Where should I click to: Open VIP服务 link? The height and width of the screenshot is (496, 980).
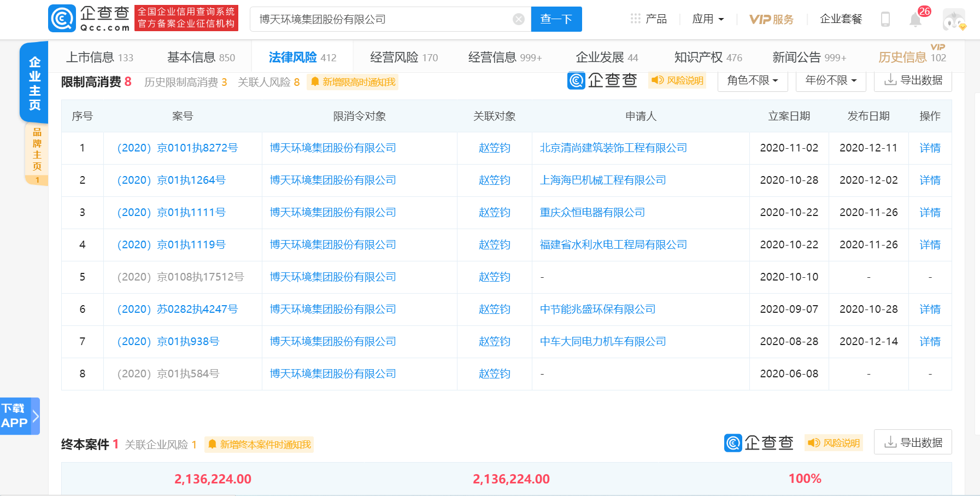[771, 19]
